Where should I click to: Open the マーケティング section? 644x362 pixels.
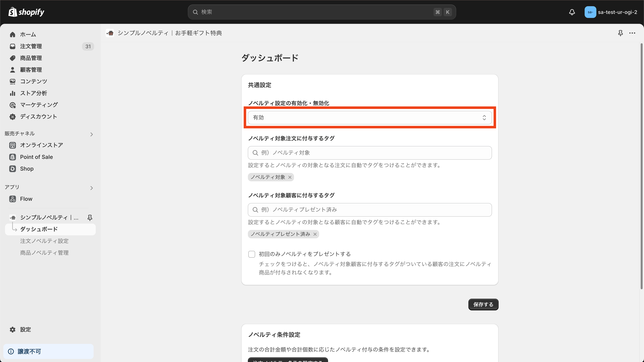pyautogui.click(x=39, y=105)
